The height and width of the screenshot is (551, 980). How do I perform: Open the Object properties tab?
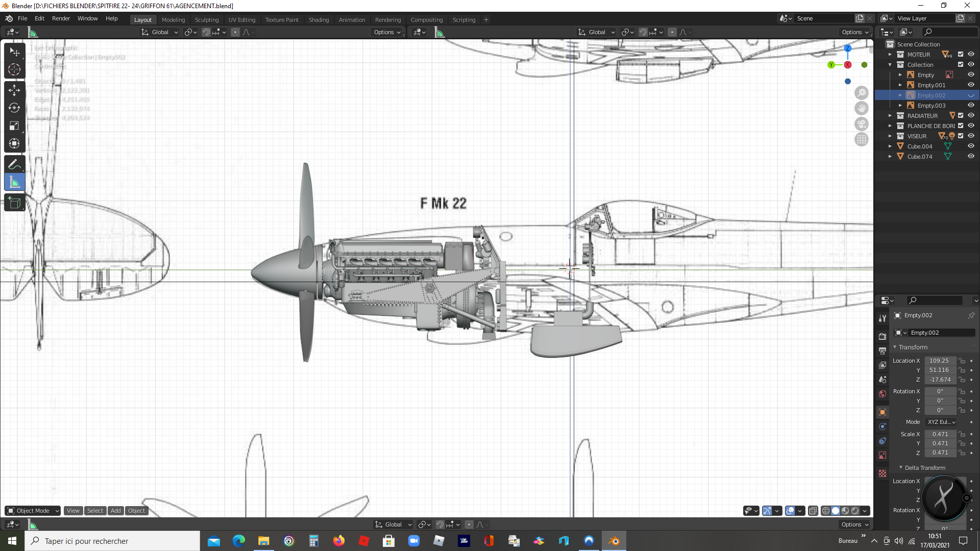point(883,412)
